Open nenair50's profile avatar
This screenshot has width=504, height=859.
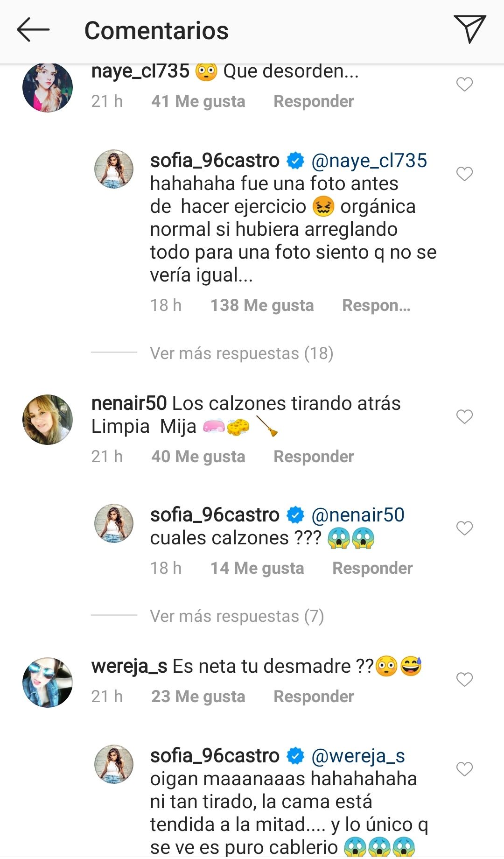(x=48, y=419)
